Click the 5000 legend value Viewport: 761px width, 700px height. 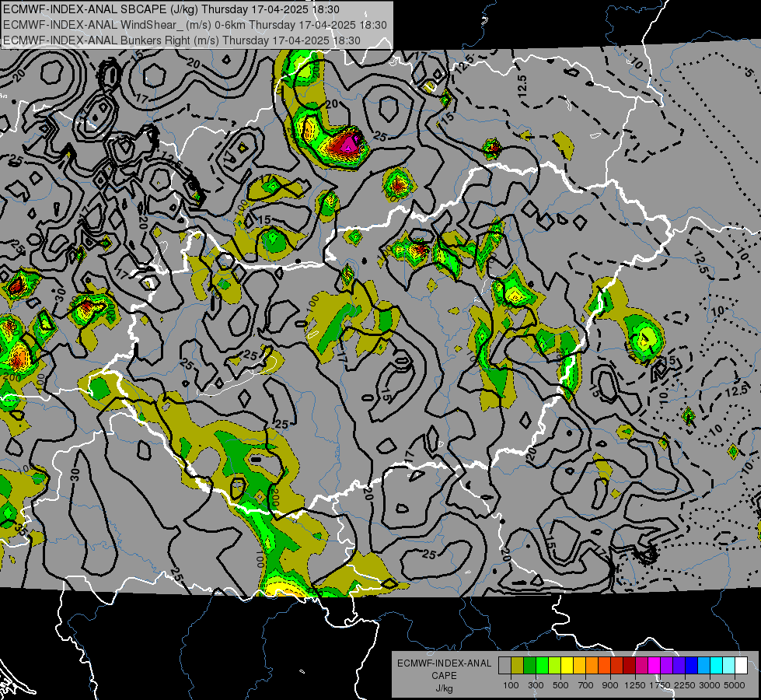[x=735, y=685]
